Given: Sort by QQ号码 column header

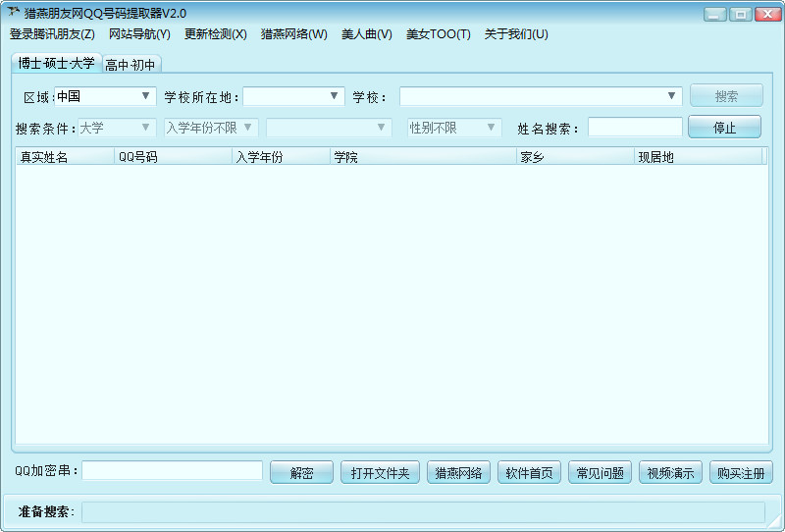Looking at the screenshot, I should (x=174, y=157).
